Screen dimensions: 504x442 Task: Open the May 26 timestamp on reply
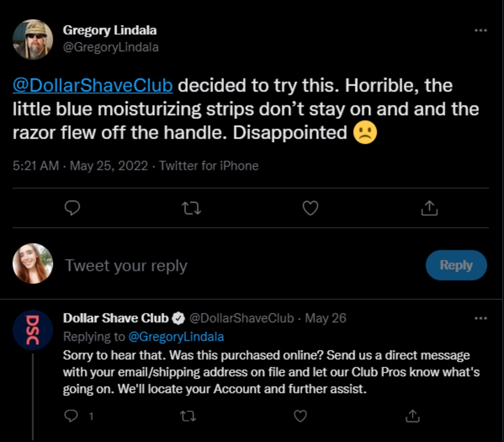click(x=325, y=318)
